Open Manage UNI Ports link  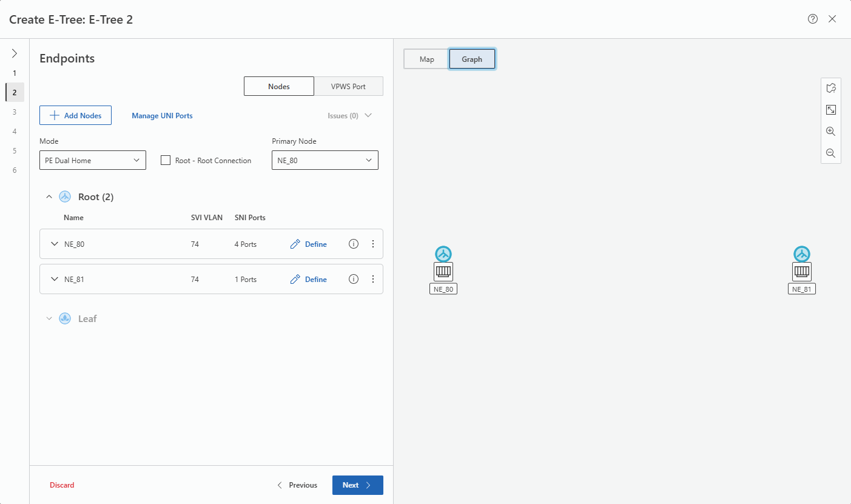coord(162,115)
